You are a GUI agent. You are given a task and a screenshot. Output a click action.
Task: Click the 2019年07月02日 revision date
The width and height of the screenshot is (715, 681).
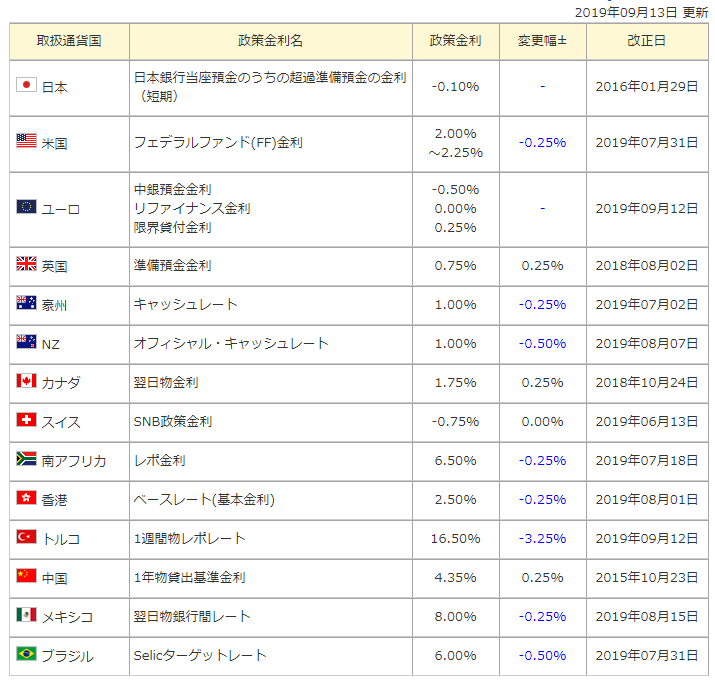coord(647,305)
